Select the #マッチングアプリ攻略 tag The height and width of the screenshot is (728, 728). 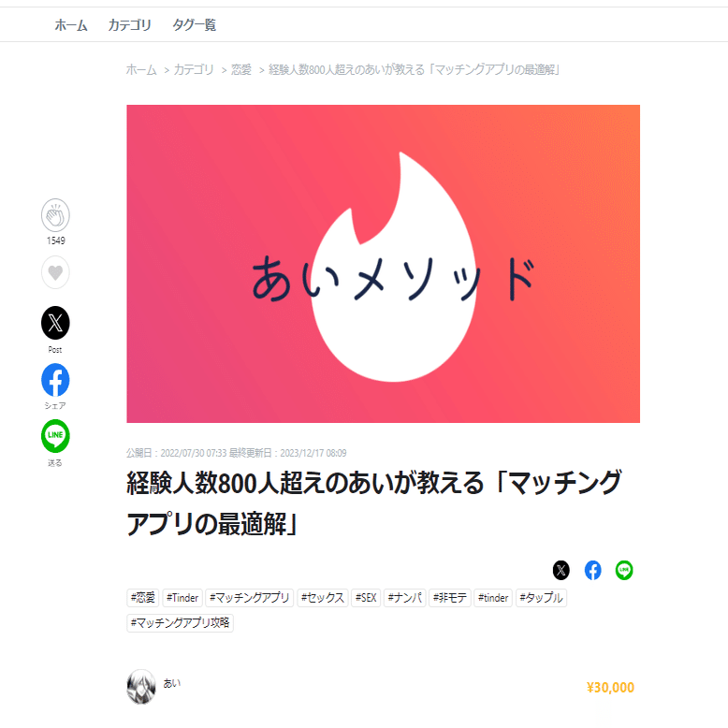[180, 622]
